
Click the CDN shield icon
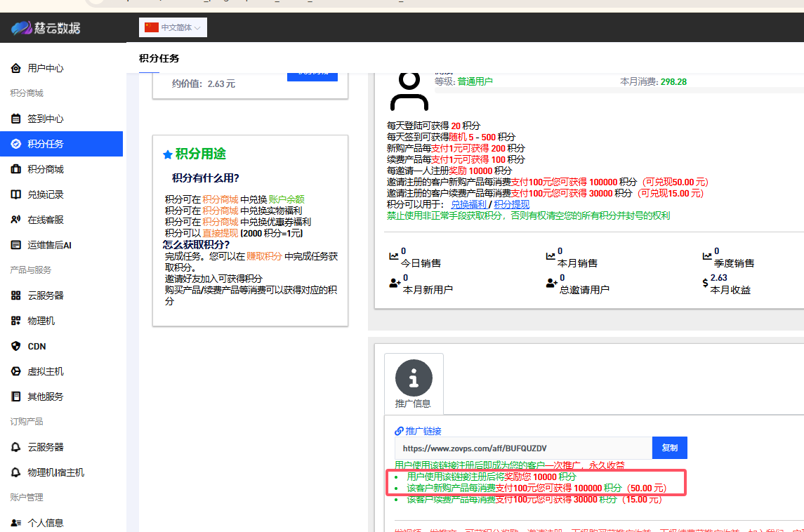15,346
